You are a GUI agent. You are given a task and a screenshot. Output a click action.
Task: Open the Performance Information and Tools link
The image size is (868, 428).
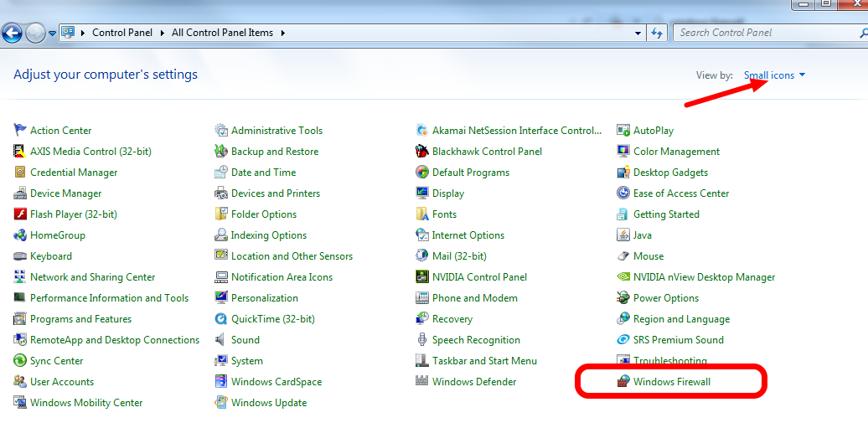(110, 298)
